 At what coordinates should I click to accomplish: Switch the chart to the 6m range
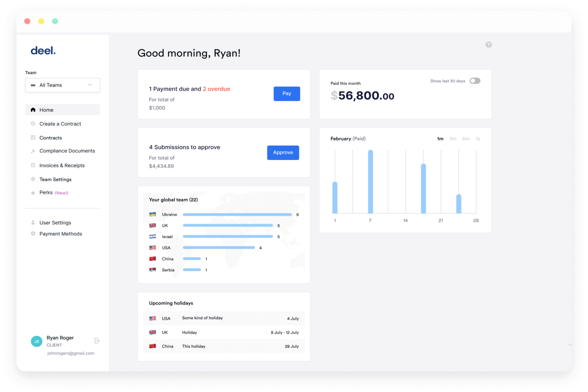pyautogui.click(x=466, y=139)
